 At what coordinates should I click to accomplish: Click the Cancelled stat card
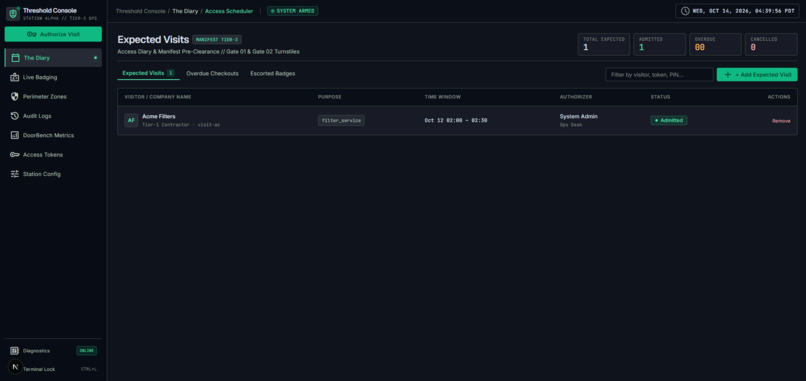[771, 44]
